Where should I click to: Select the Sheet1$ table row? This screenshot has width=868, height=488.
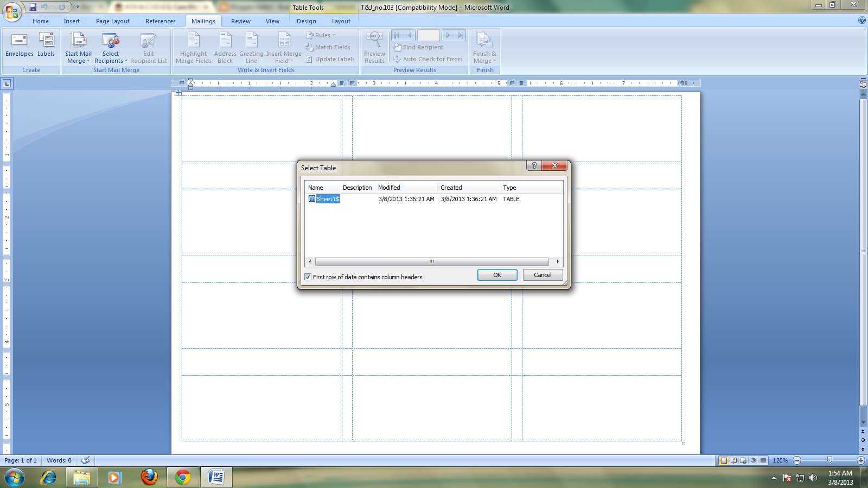(x=434, y=199)
